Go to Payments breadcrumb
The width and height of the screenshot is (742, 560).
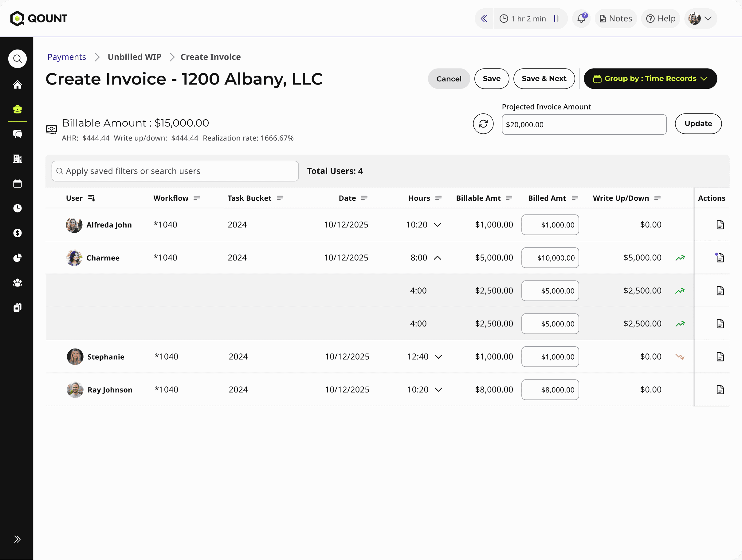(x=67, y=57)
